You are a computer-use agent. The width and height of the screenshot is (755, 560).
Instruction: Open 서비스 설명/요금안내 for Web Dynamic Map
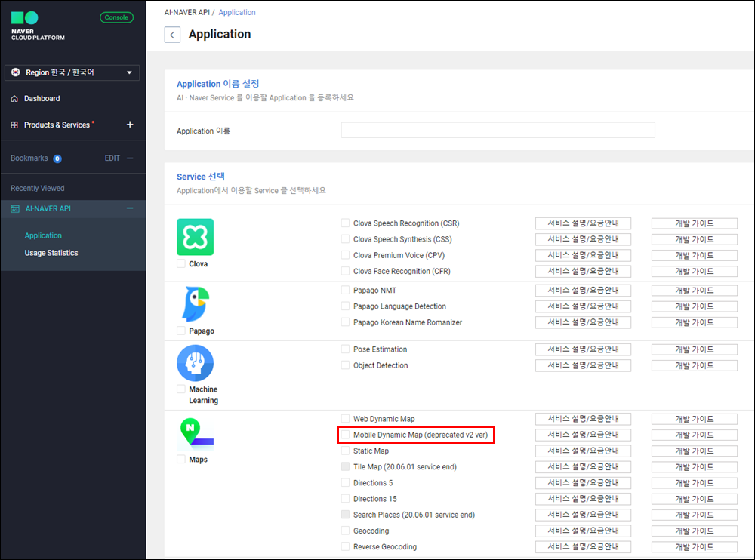click(583, 419)
